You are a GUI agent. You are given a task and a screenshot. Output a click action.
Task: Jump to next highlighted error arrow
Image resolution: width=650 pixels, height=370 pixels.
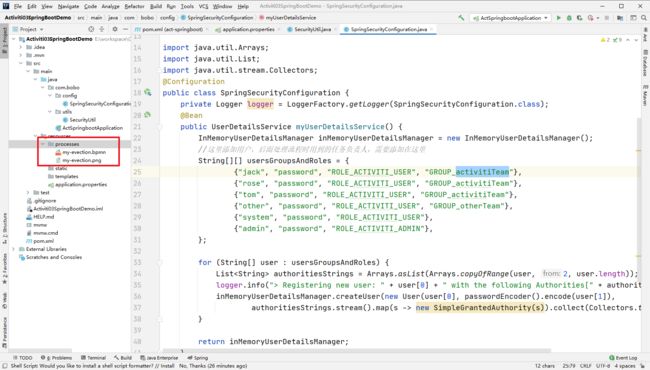click(636, 40)
